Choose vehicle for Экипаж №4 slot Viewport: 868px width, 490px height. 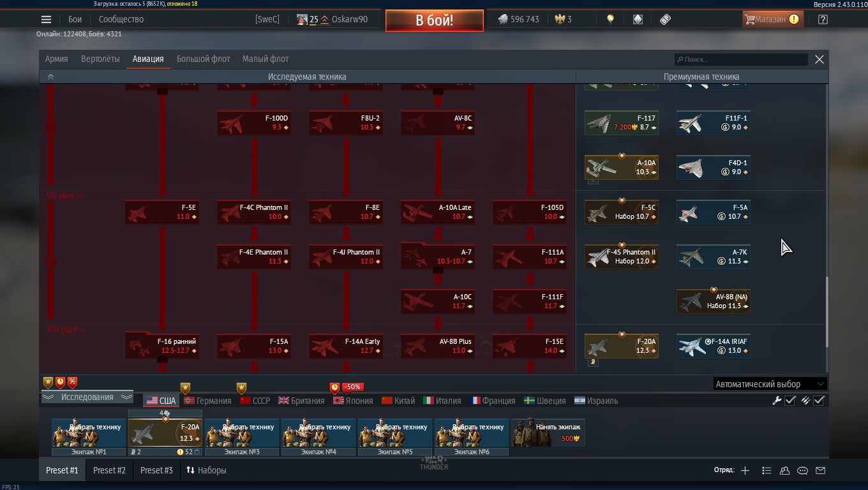pos(318,433)
